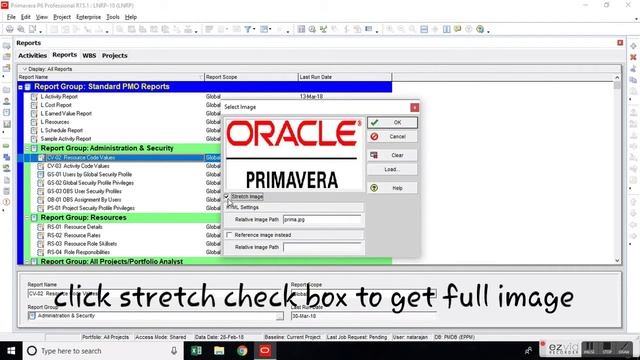Open the Project menu
The image size is (640, 360).
(x=62, y=17)
